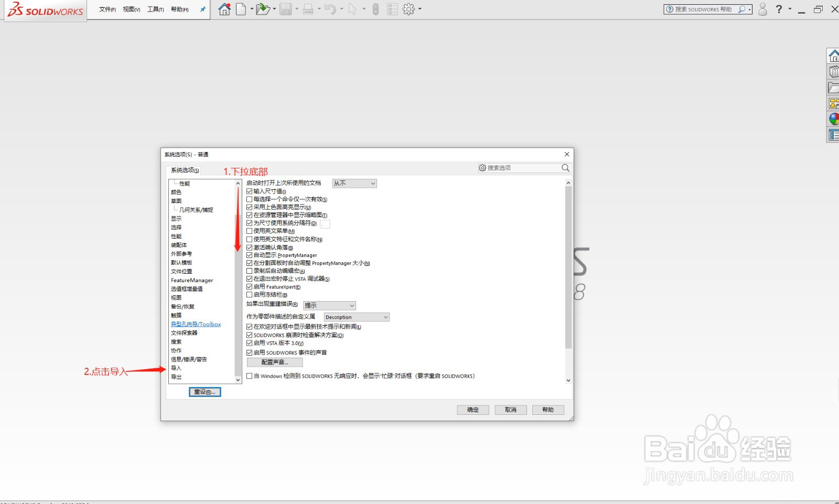Select 导出 in the options list
839x504 pixels.
tap(176, 377)
